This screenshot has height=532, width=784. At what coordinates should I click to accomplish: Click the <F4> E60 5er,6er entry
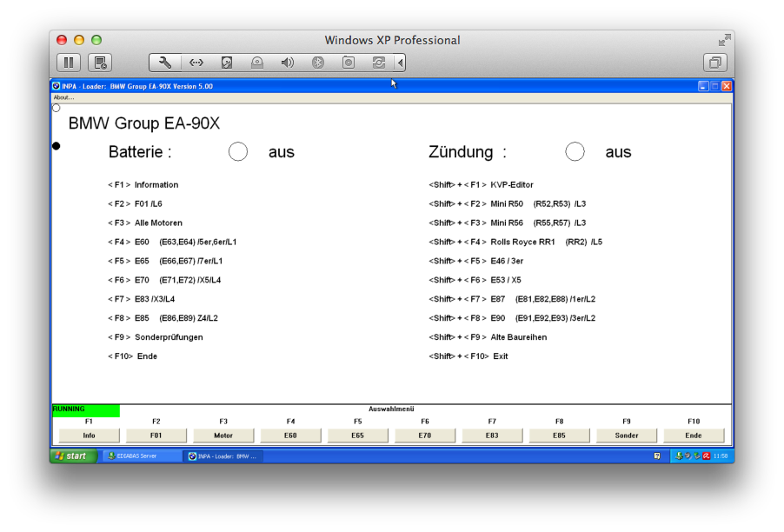(172, 242)
